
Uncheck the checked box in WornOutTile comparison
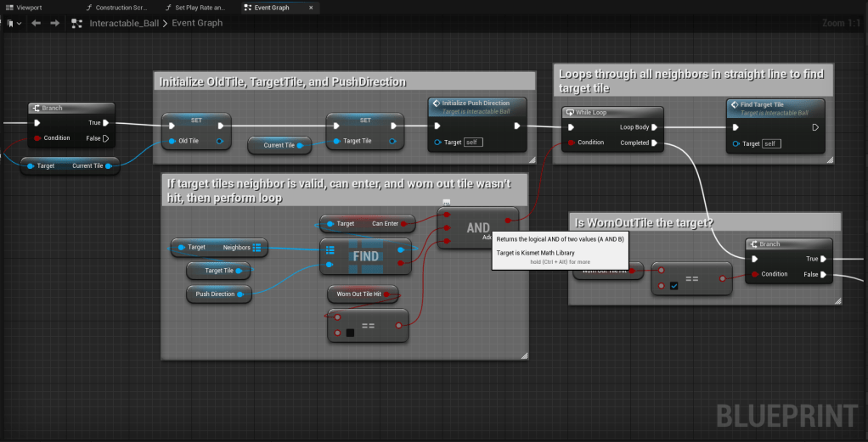click(x=674, y=286)
